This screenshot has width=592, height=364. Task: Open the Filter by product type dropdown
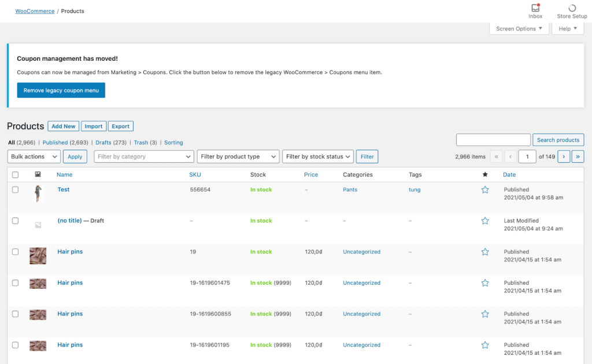(238, 156)
